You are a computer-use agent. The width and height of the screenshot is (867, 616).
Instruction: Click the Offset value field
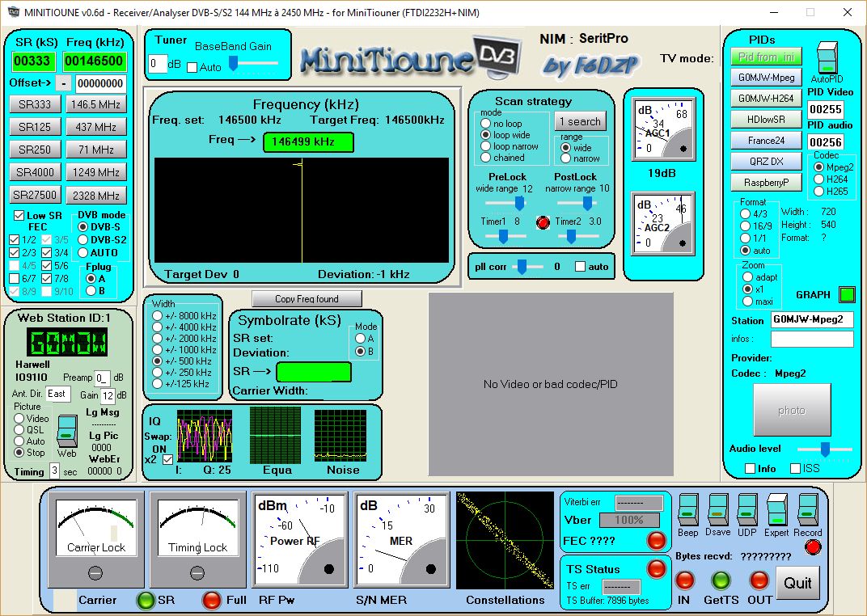(x=100, y=83)
